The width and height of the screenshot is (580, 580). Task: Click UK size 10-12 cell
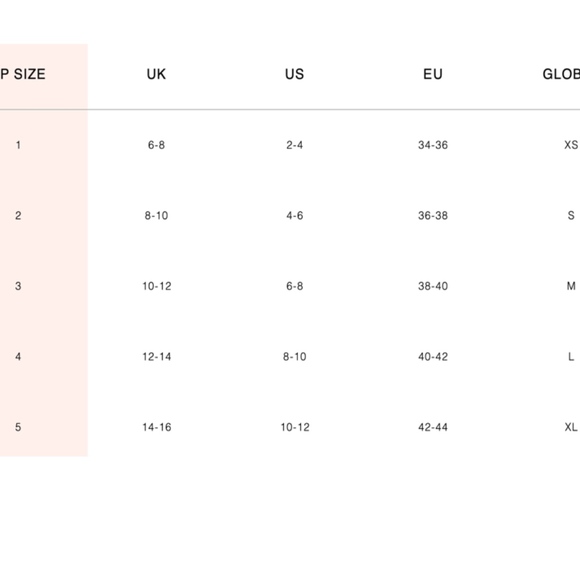point(157,286)
